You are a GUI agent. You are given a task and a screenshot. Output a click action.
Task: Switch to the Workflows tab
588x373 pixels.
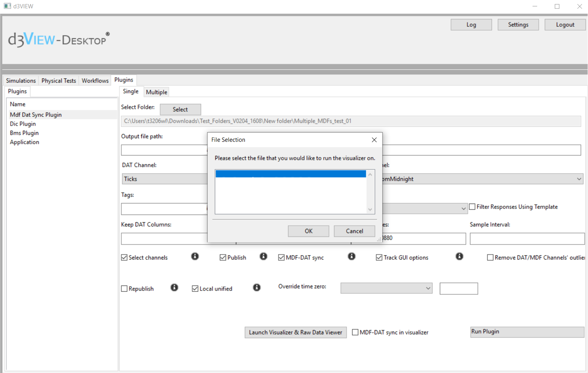tap(95, 80)
